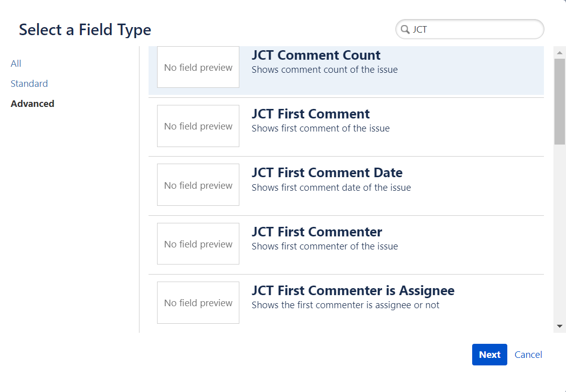Click the JCT First Comment Date preview

(x=198, y=185)
